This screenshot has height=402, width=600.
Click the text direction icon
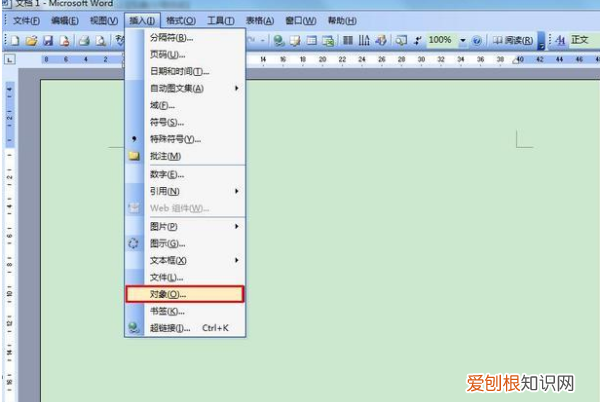tap(364, 41)
